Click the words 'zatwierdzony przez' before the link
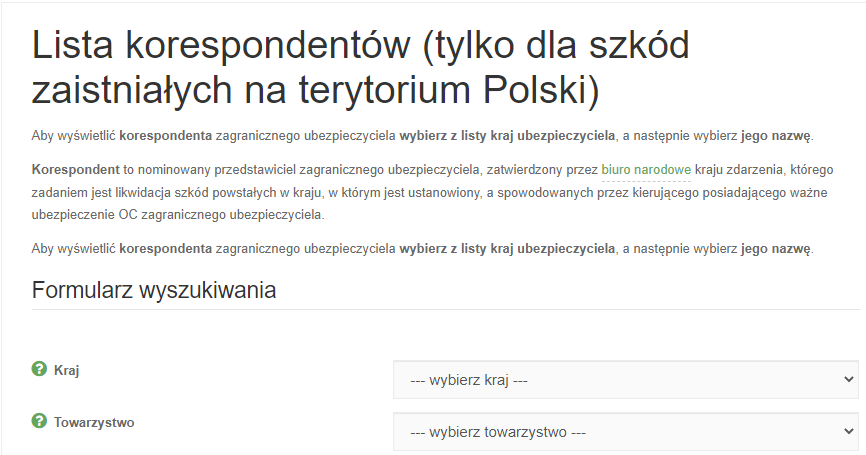Image resolution: width=866 pixels, height=455 pixels. click(542, 170)
